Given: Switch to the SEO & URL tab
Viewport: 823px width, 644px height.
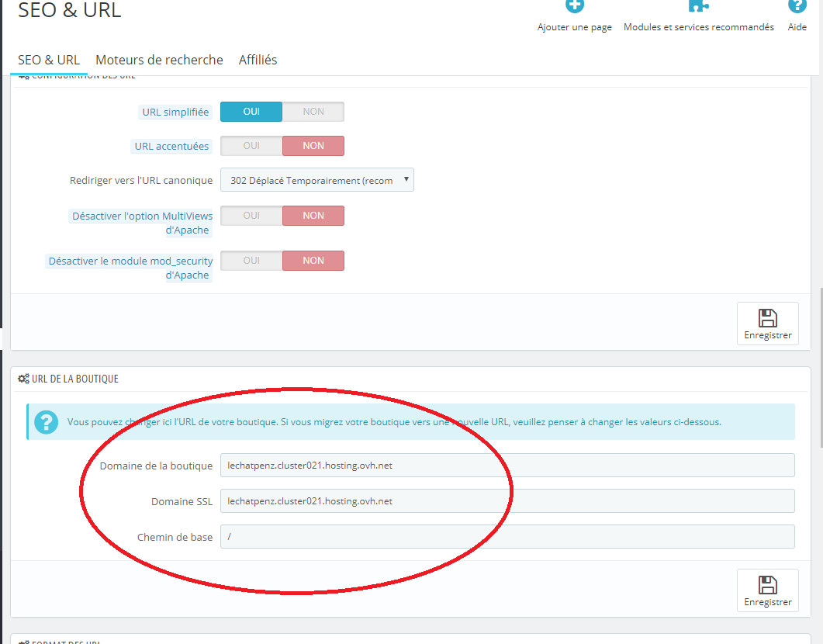Looking at the screenshot, I should pos(49,60).
